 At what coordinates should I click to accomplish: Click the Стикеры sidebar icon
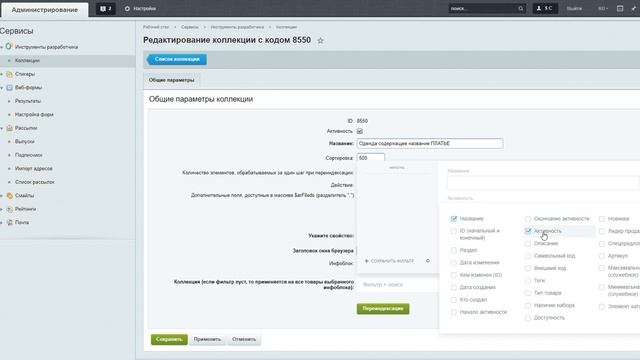coord(9,74)
